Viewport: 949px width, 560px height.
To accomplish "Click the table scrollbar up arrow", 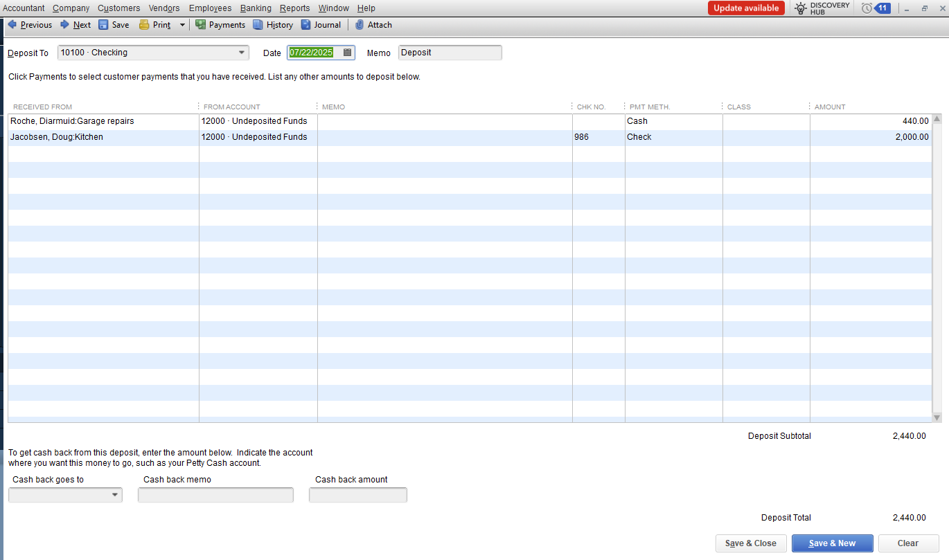I will (x=937, y=119).
